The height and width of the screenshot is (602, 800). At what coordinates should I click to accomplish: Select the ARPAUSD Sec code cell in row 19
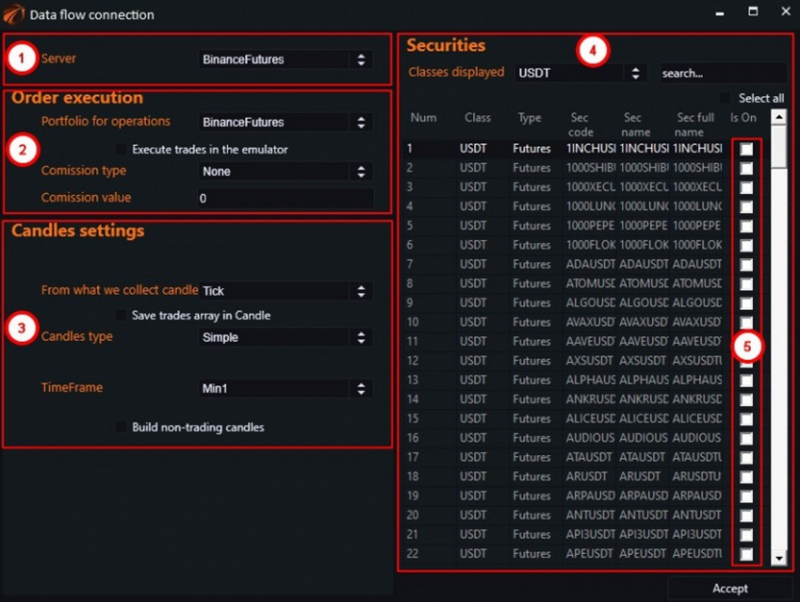(x=590, y=496)
